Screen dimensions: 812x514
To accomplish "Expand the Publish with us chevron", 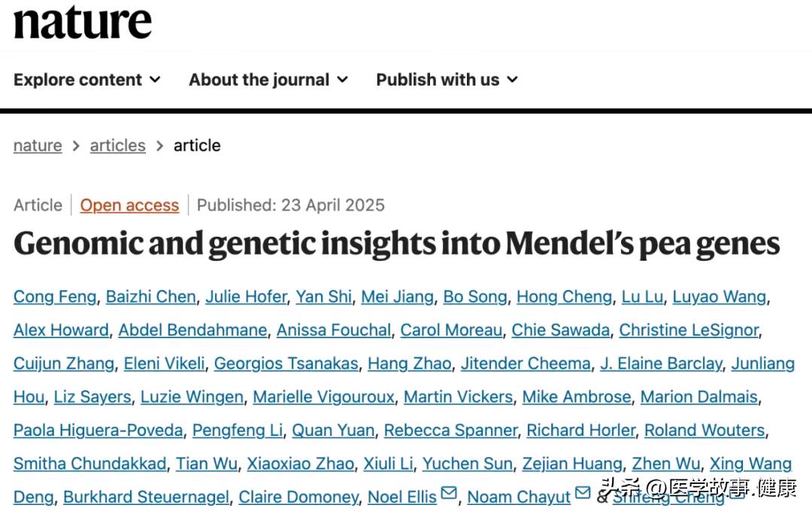I will click(x=512, y=80).
